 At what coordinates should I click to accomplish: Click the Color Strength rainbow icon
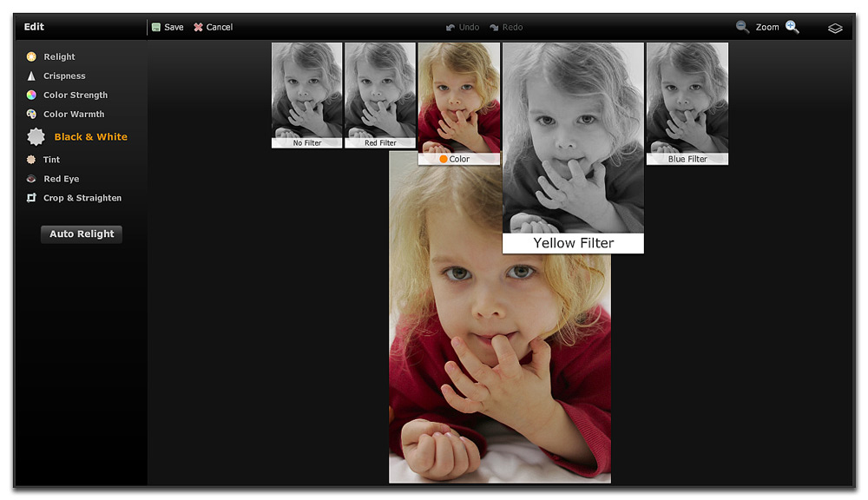(x=31, y=95)
